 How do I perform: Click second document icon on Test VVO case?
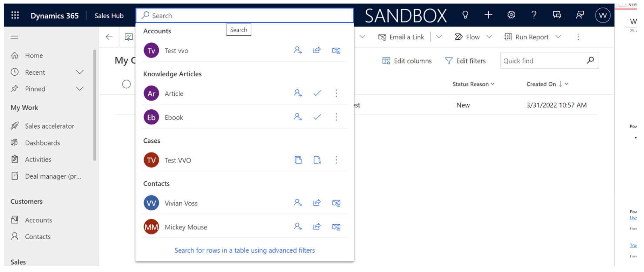(317, 160)
